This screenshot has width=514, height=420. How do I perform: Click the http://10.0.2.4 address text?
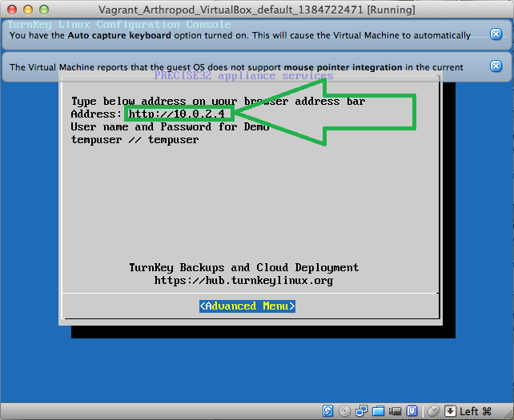(x=177, y=114)
